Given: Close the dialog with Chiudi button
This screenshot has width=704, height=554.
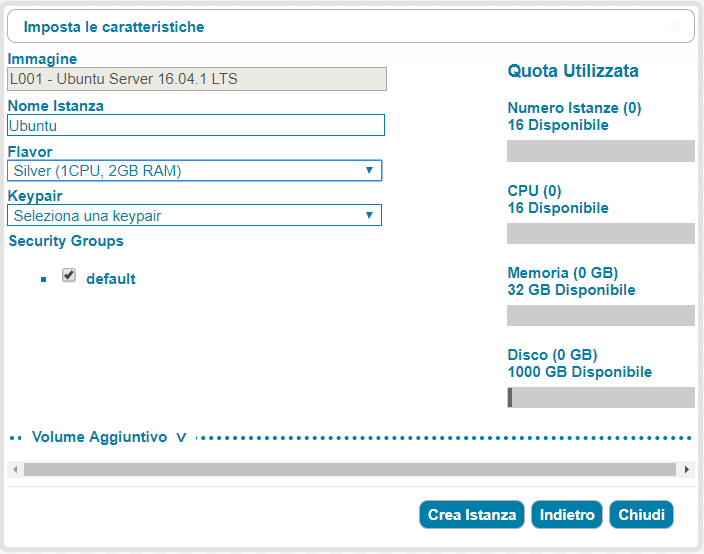Looking at the screenshot, I should [x=641, y=514].
